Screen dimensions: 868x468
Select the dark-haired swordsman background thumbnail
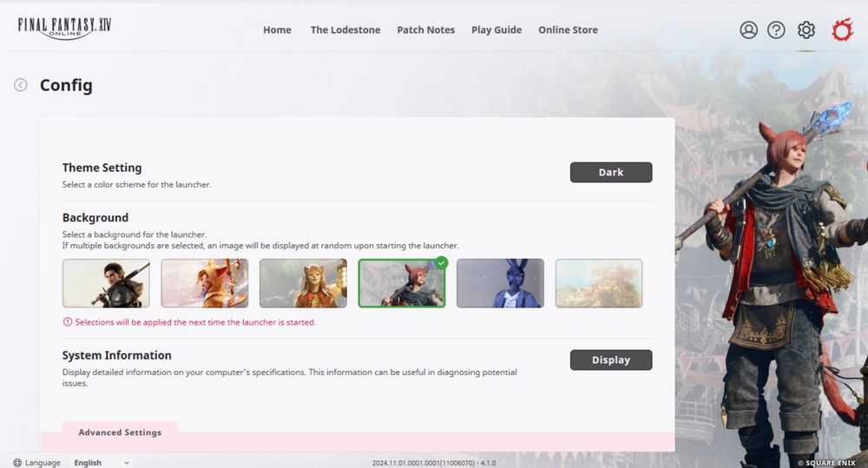[x=106, y=283]
